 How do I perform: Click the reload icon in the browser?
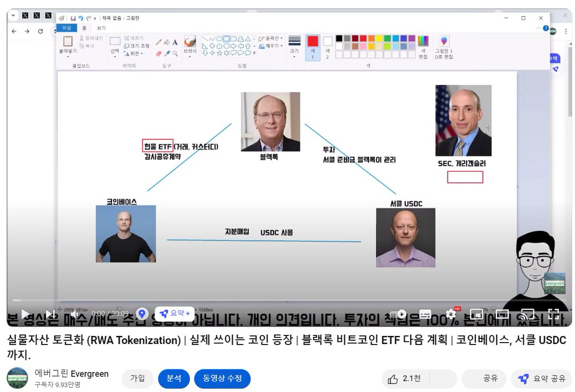point(41,31)
